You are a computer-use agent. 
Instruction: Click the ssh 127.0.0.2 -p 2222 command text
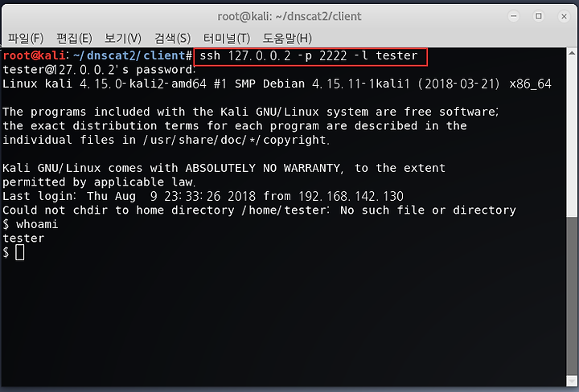tap(309, 55)
